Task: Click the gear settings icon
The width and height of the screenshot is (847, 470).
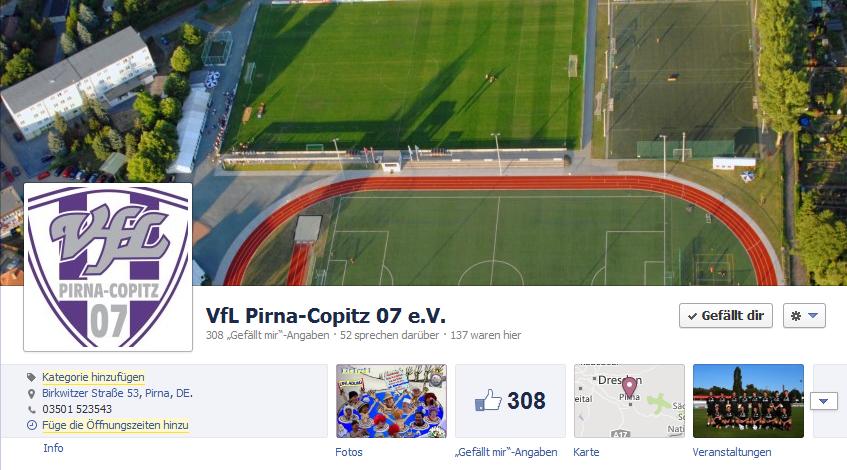Action: (x=796, y=316)
